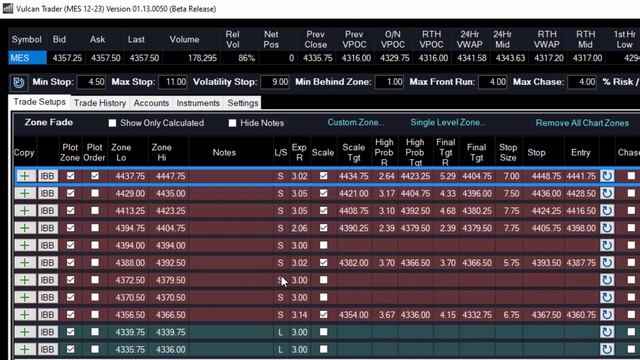Click the refresh icon in zone 4372.50 row

pos(607,280)
